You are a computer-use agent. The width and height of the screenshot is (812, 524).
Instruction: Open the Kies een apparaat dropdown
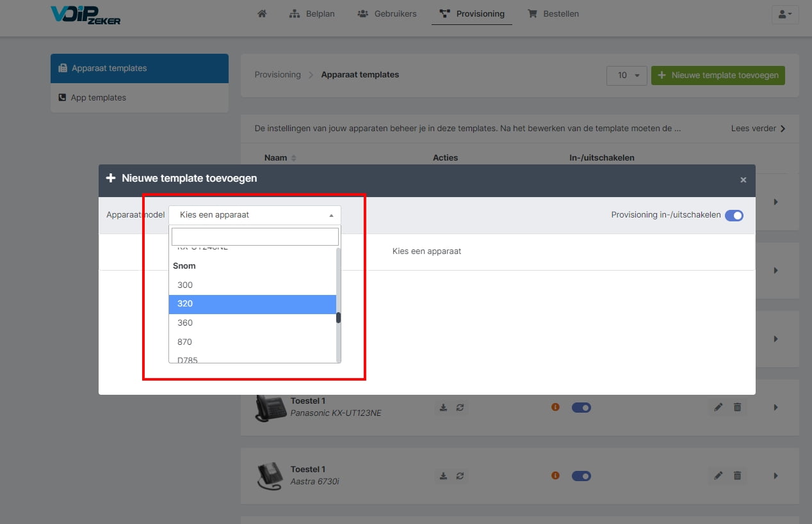tap(255, 215)
